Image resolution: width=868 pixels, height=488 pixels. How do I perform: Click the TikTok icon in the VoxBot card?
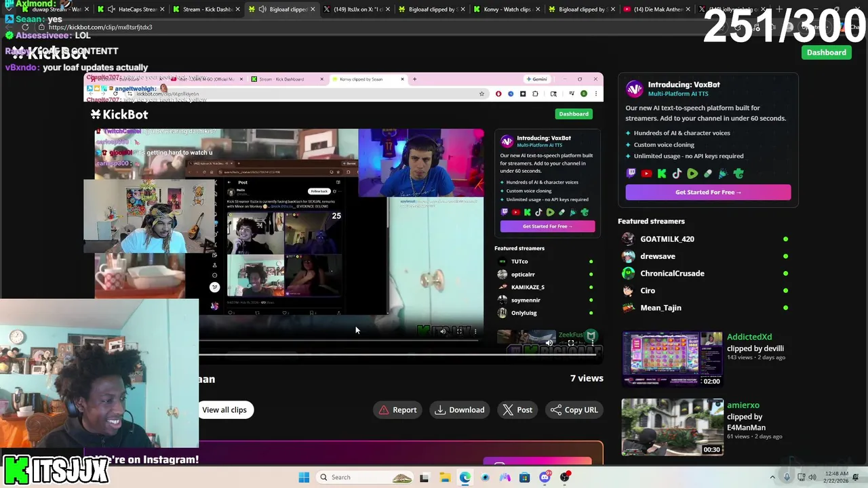point(677,174)
